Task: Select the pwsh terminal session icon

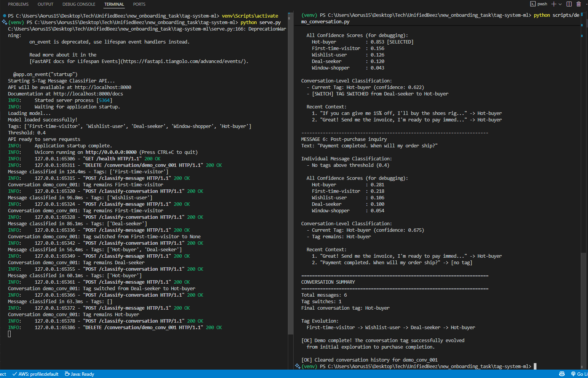Action: click(x=539, y=4)
